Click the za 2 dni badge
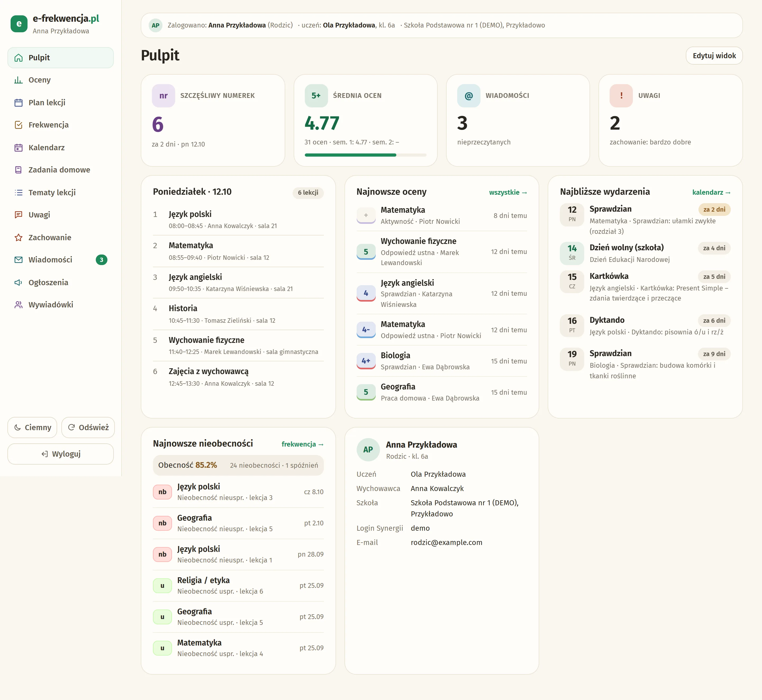The height and width of the screenshot is (700, 762). point(714,210)
